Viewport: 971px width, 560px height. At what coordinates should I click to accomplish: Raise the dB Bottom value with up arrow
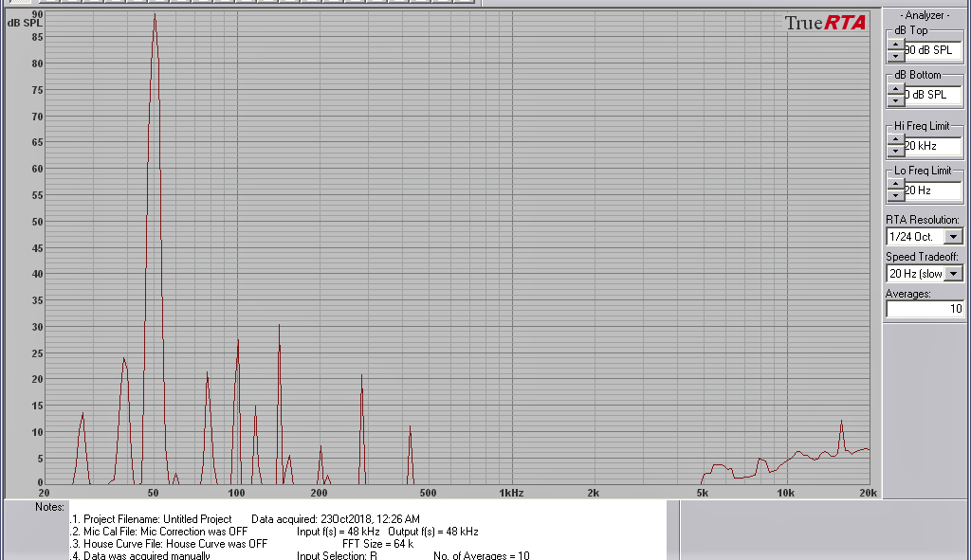coord(895,89)
